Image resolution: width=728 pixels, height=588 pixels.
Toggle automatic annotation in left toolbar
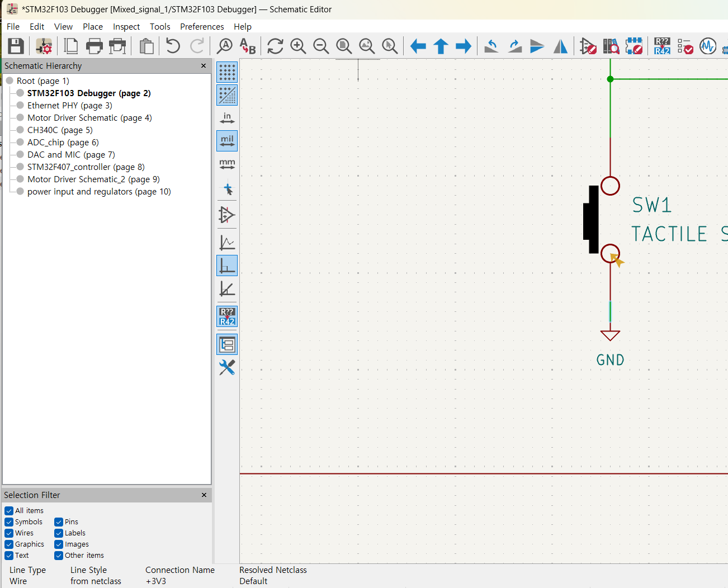click(227, 316)
